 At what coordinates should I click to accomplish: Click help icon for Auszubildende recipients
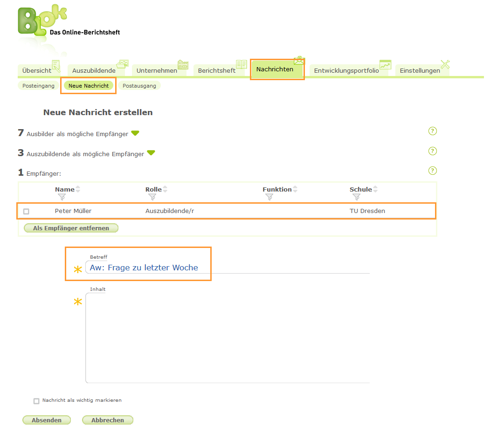[432, 151]
